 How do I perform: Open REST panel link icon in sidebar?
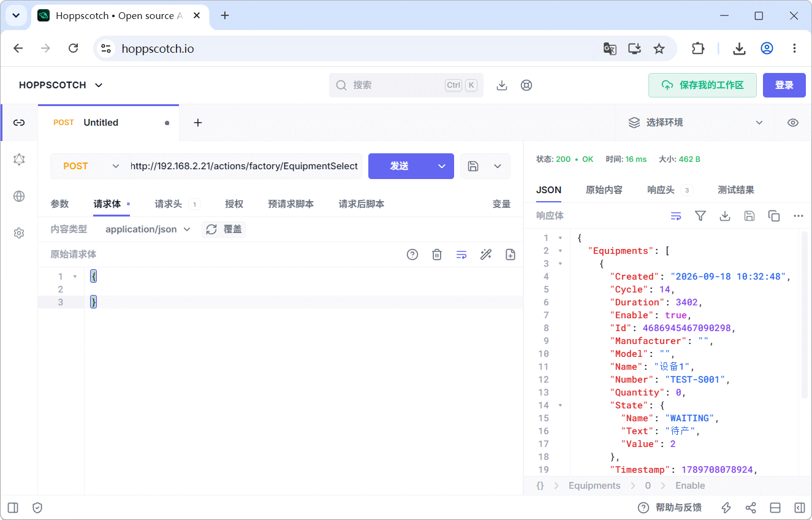point(19,123)
